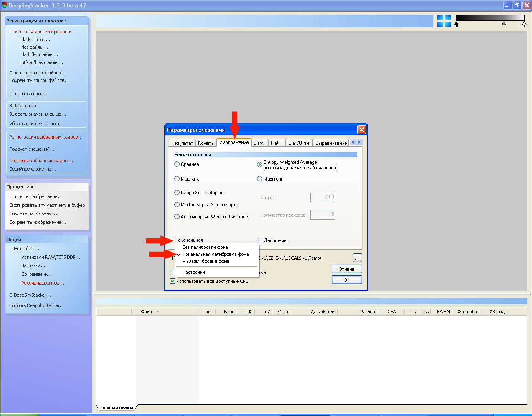Viewport: 532px width, 416px height.
Task: Select the Медиана stacking mode
Action: pyautogui.click(x=177, y=179)
